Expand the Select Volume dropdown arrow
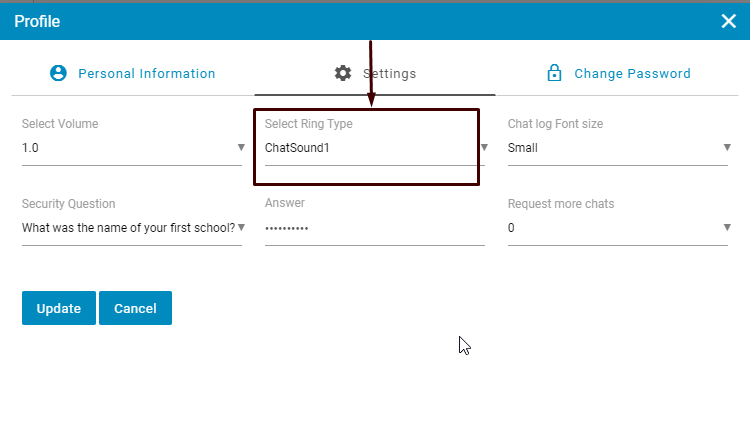Screen dimensions: 750x448 click(241, 148)
